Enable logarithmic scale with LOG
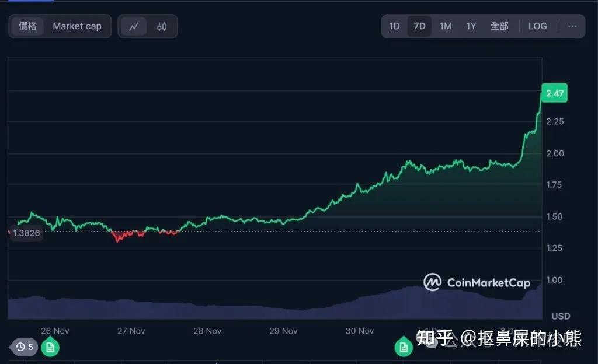This screenshot has height=364, width=598. point(537,26)
